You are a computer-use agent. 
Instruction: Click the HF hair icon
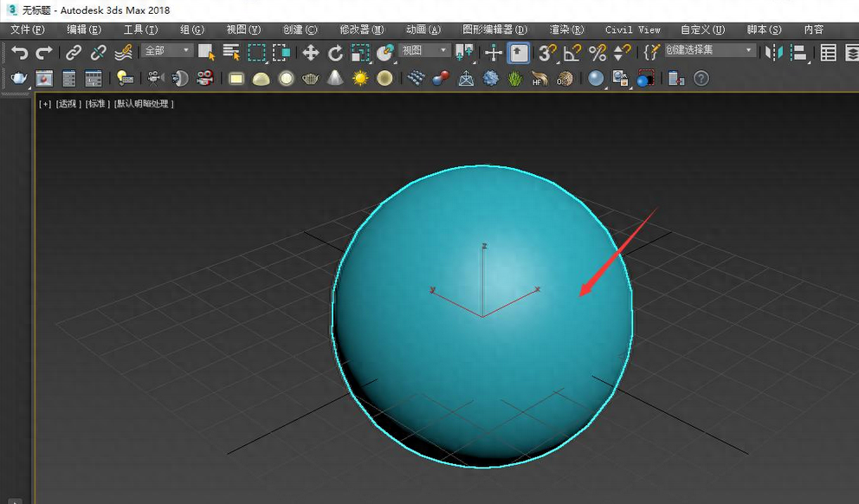tap(539, 78)
